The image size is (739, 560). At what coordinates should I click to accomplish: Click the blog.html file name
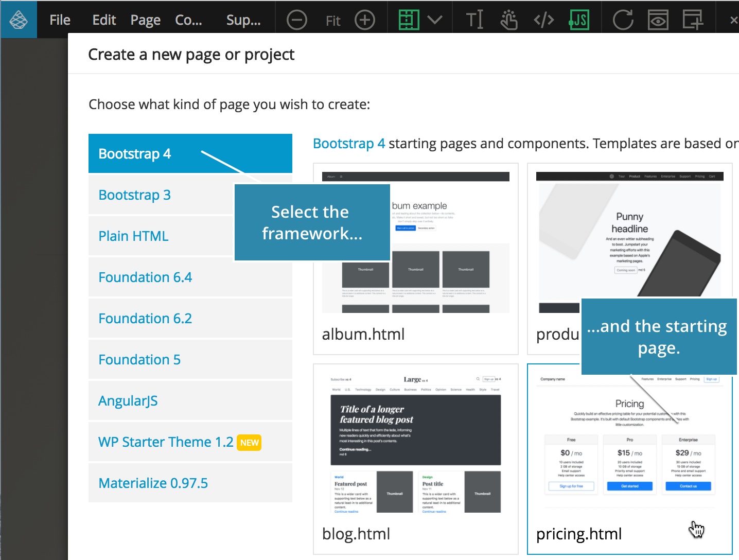(356, 534)
